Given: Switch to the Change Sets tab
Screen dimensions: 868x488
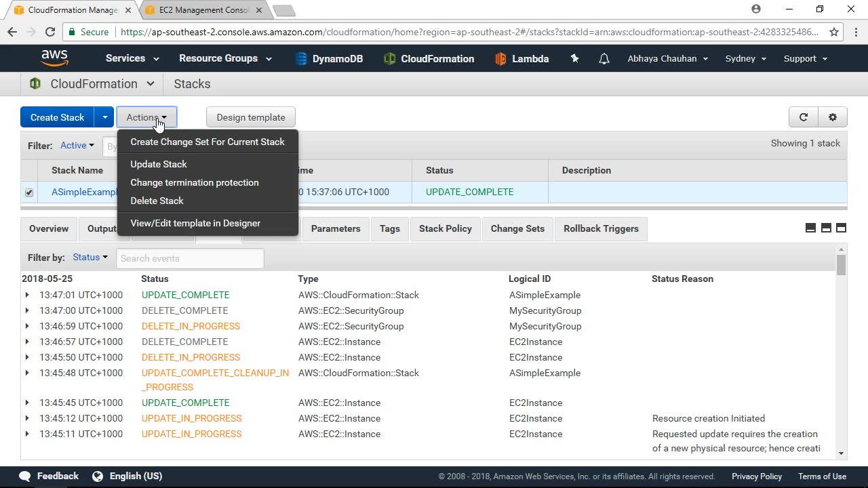Looking at the screenshot, I should (517, 228).
